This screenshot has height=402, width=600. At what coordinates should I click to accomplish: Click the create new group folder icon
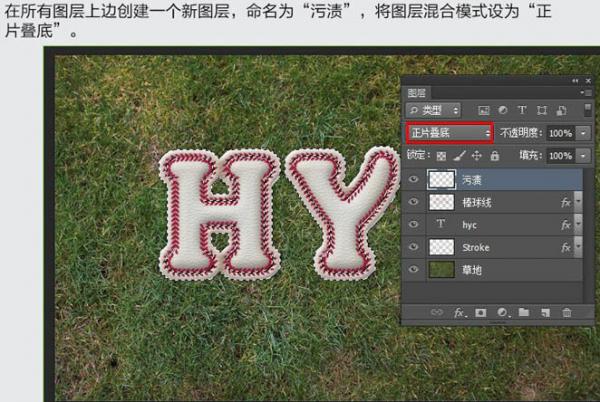point(523,313)
